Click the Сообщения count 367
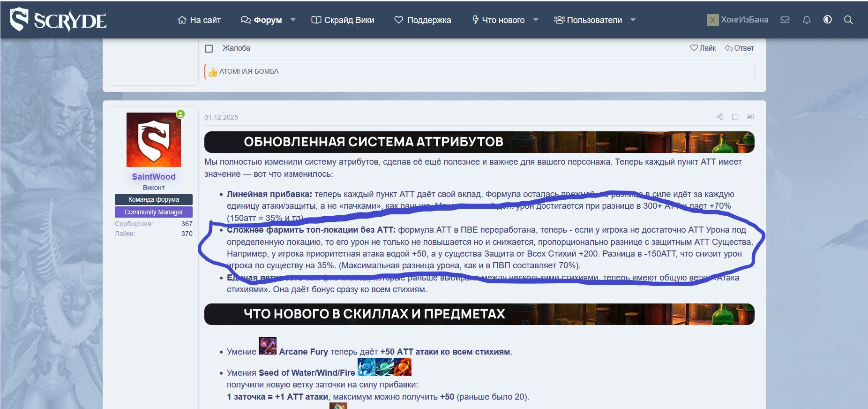This screenshot has width=868, height=409. click(187, 224)
